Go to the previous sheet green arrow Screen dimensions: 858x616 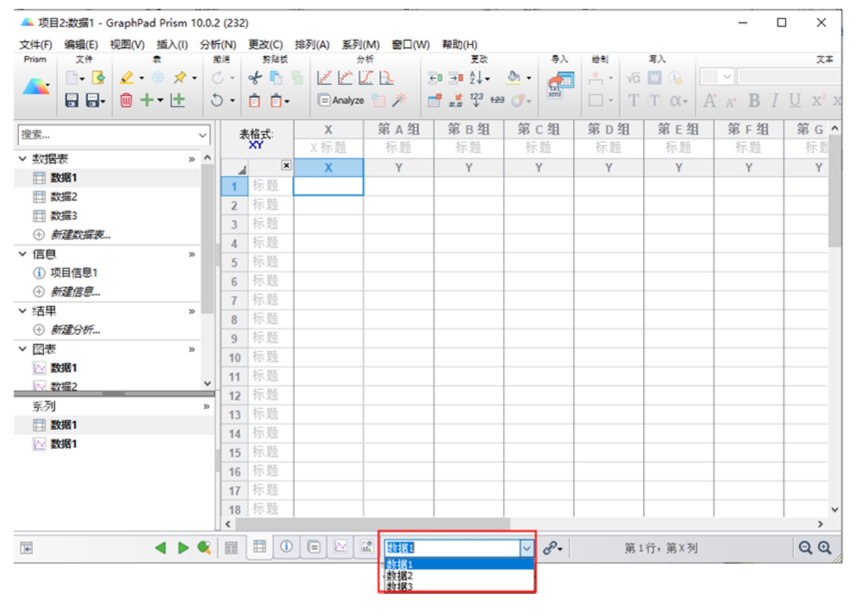[x=160, y=548]
